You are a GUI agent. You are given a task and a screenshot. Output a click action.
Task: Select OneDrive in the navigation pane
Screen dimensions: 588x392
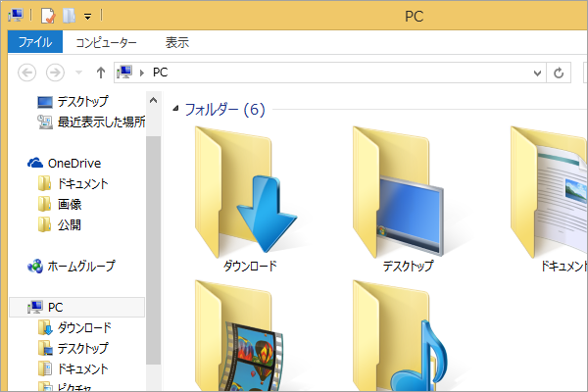(64, 164)
